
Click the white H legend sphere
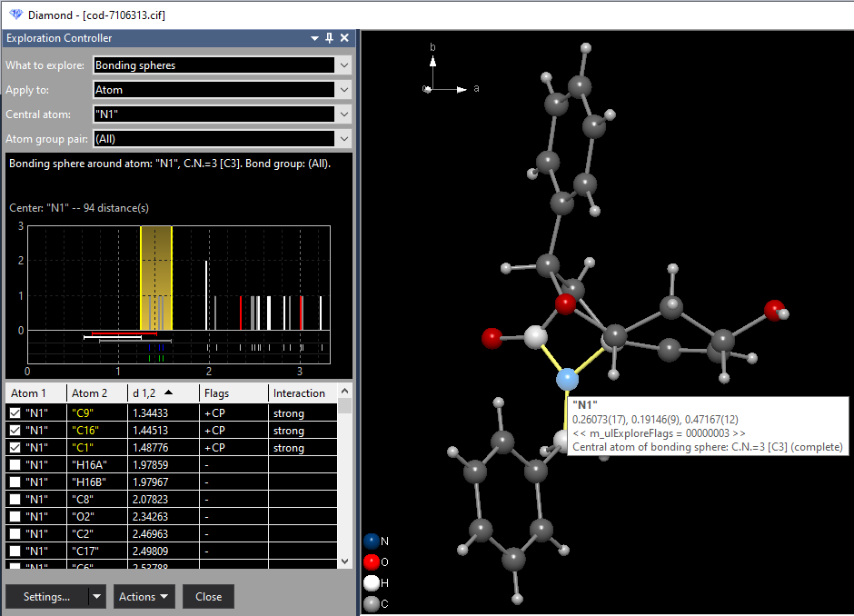pos(370,582)
